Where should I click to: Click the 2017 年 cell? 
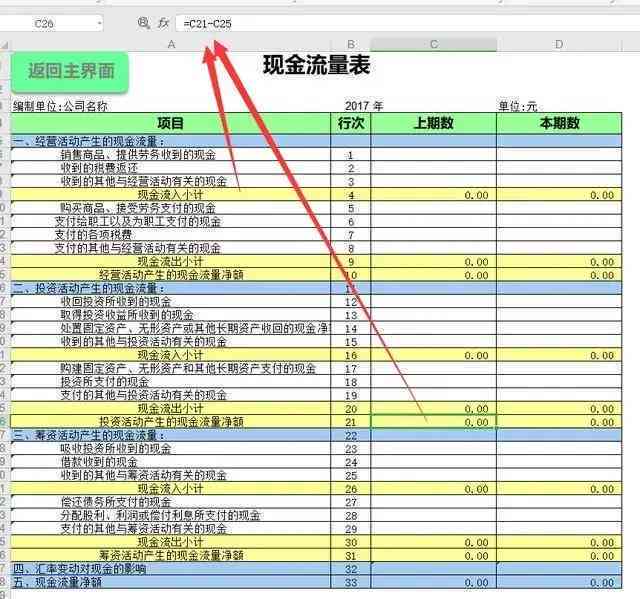pos(364,106)
